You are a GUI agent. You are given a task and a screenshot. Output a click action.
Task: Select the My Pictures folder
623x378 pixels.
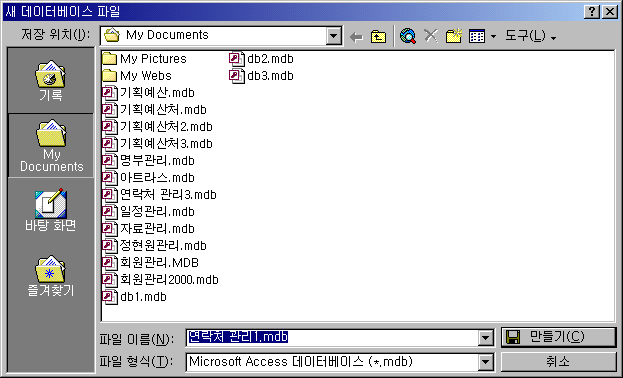point(144,59)
